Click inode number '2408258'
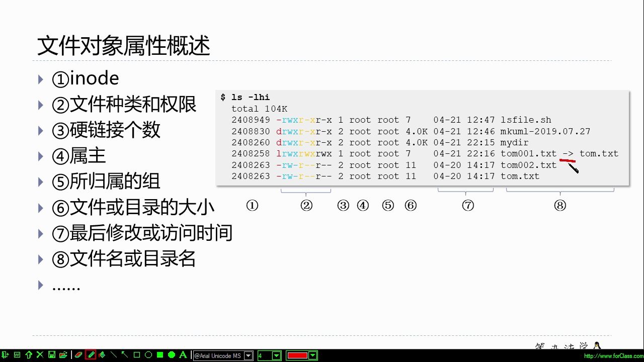Viewport: 644px width, 362px height. 251,154
